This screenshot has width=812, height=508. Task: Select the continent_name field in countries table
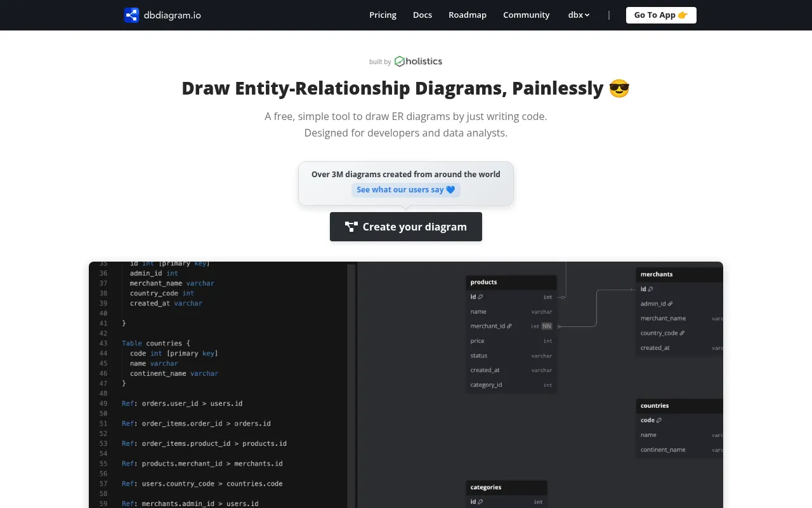[x=679, y=450]
